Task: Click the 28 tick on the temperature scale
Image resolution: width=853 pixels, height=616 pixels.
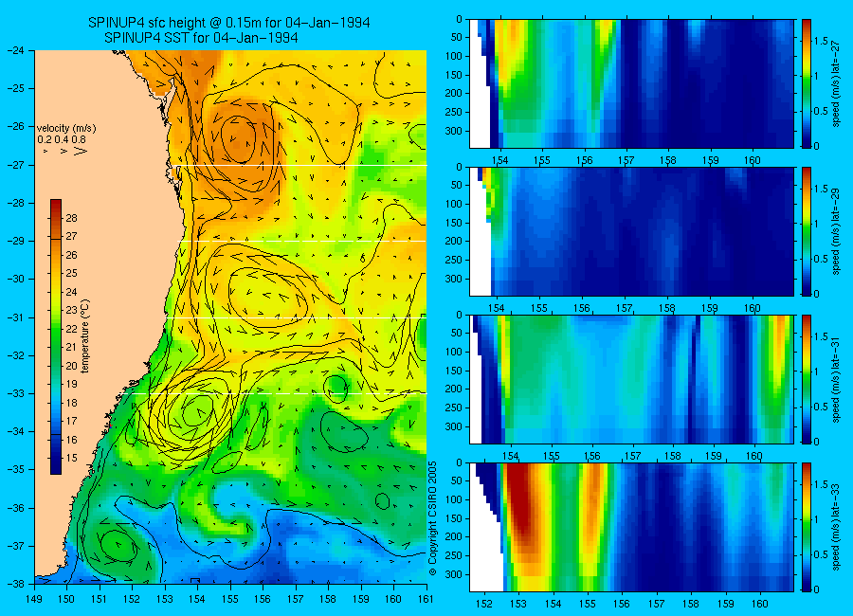Action: (71, 218)
